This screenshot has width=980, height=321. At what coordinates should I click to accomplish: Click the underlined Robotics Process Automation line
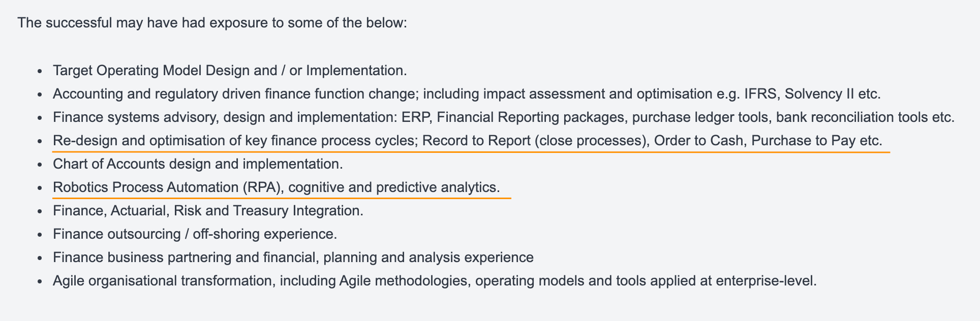277,187
